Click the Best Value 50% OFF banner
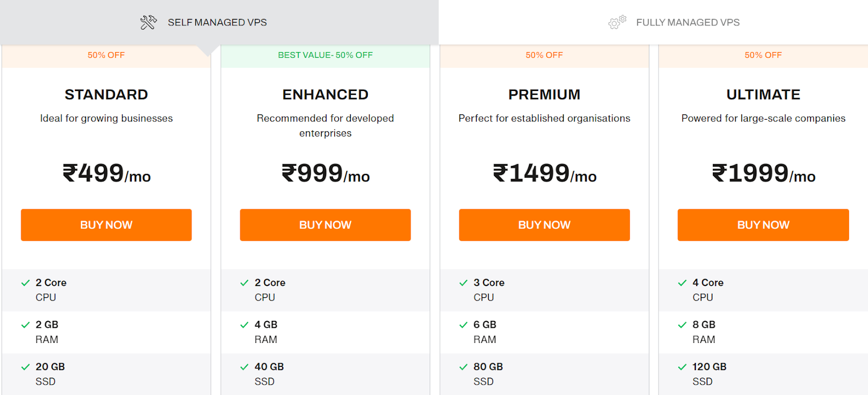 (325, 55)
